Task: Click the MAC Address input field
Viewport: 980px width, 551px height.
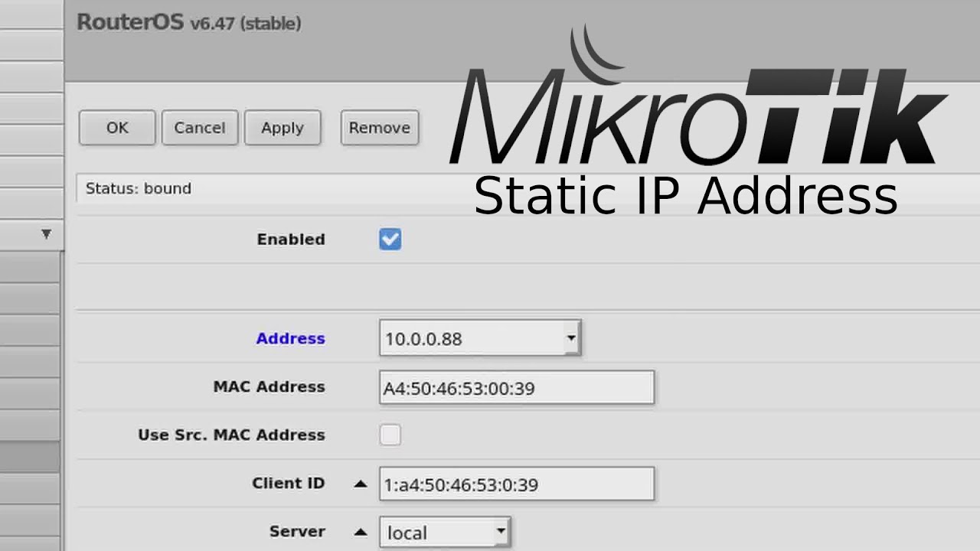Action: pos(517,387)
